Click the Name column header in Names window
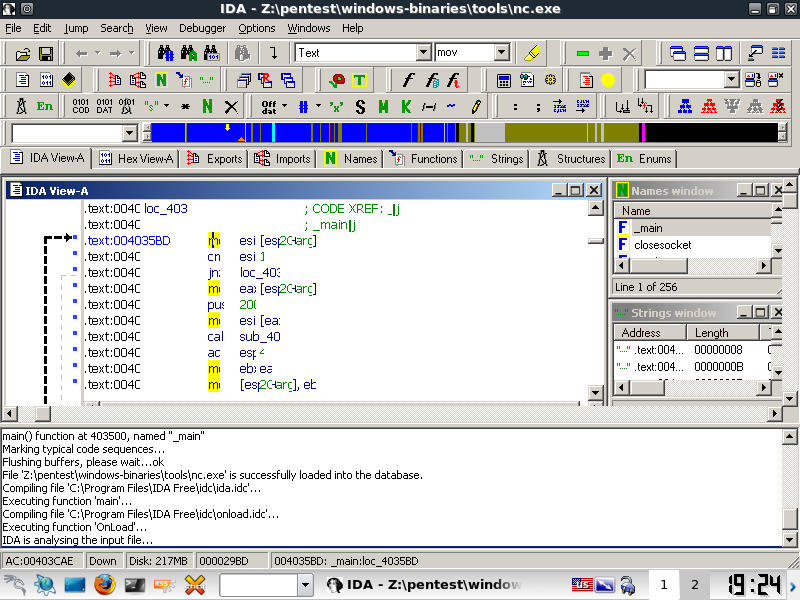 pos(693,211)
